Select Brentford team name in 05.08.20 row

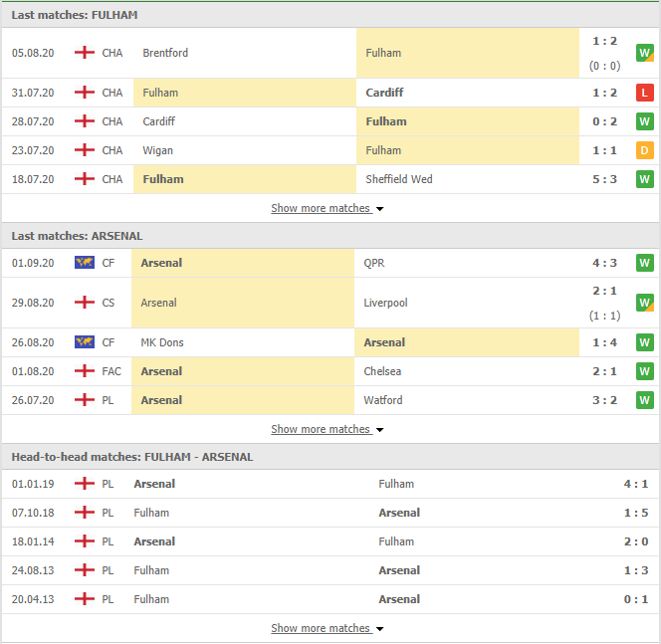pyautogui.click(x=165, y=53)
